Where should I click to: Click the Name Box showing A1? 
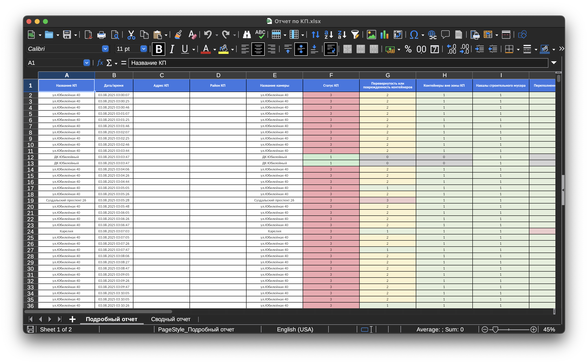(x=55, y=63)
